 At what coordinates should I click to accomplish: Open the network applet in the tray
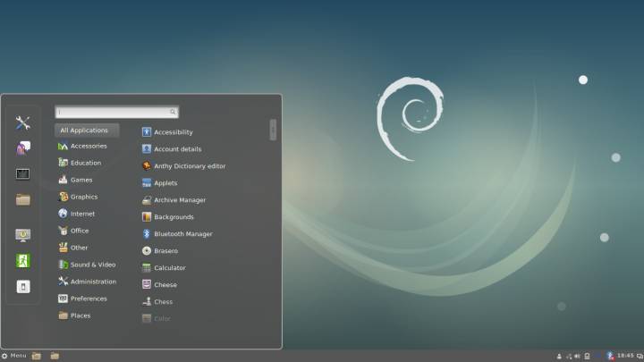point(569,357)
